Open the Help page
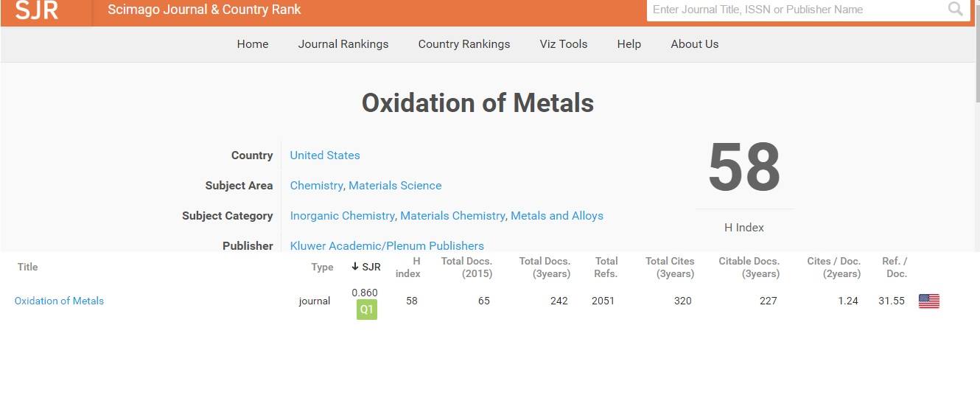980x409 pixels. pos(629,44)
